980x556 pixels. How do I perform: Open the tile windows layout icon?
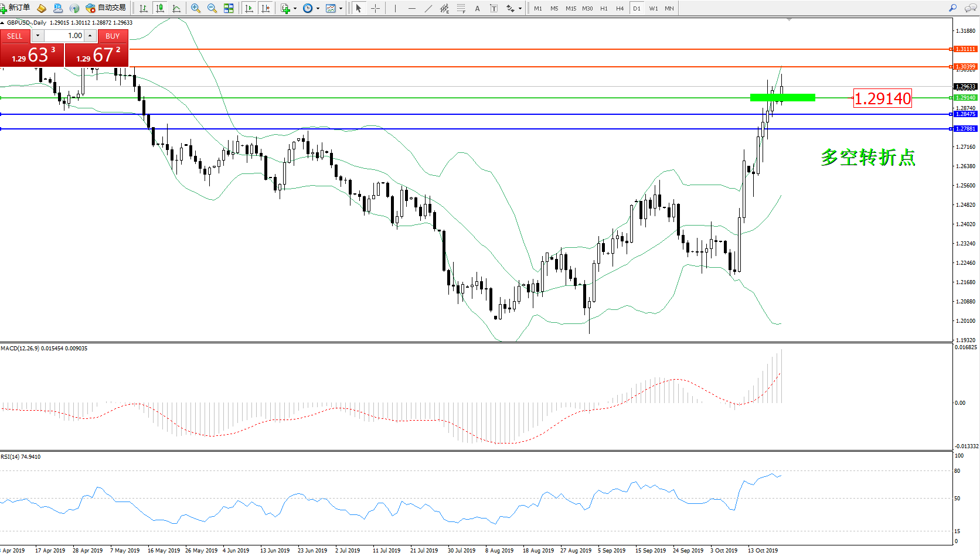click(x=229, y=8)
